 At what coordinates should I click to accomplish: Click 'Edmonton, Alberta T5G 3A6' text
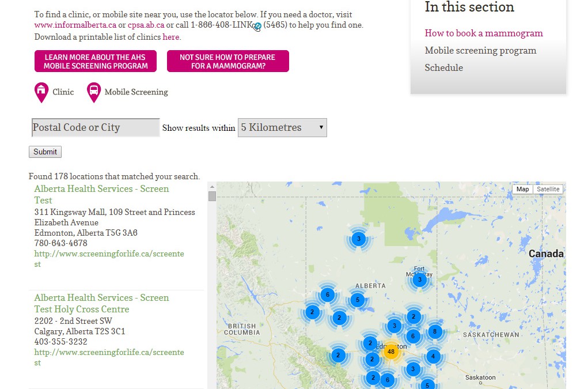pos(86,233)
